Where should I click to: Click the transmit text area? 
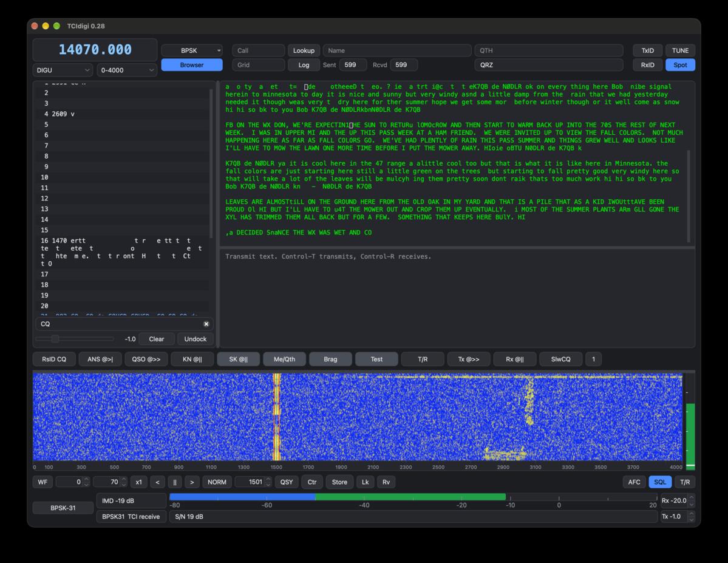tap(457, 298)
